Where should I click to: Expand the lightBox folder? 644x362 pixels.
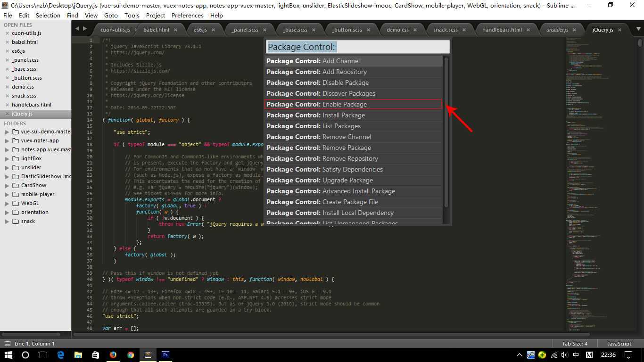coord(7,159)
